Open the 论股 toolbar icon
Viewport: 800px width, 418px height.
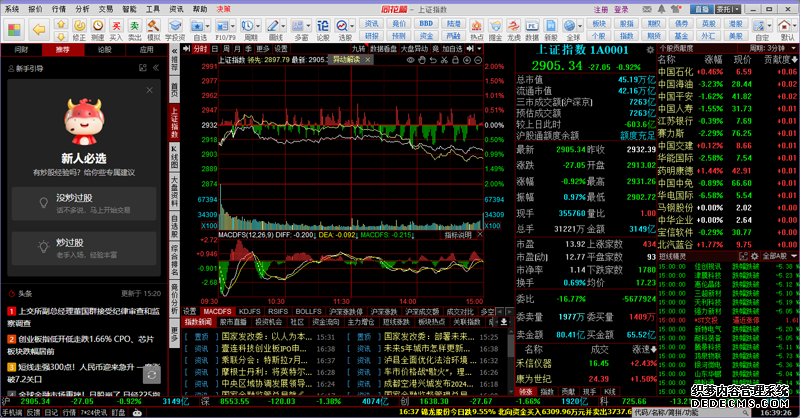(x=323, y=30)
